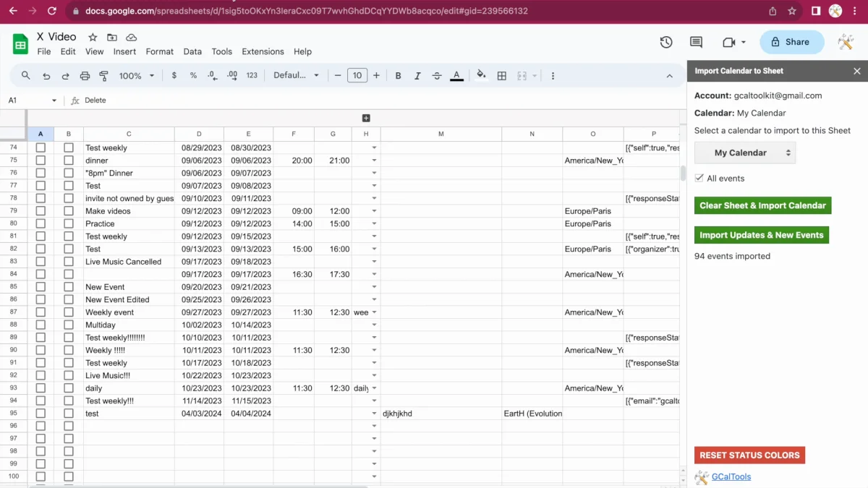Bookmark this page star icon
Screen dimensions: 868x488
[x=792, y=11]
